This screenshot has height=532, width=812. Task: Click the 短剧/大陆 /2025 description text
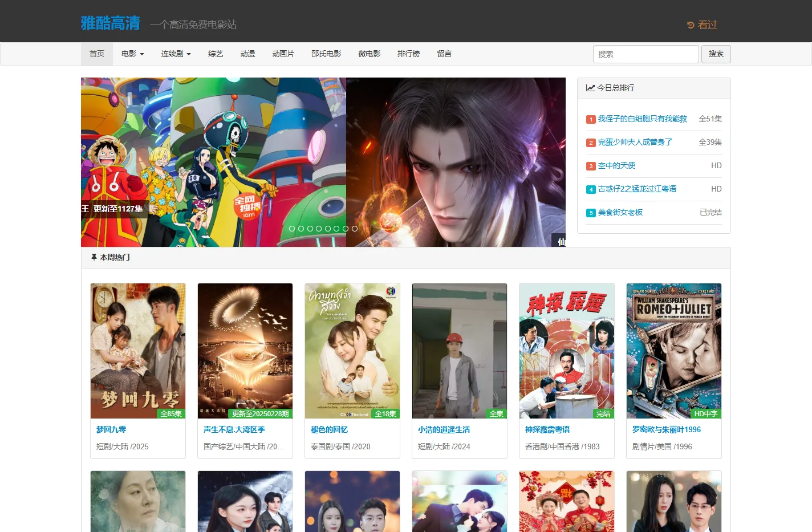pos(123,446)
